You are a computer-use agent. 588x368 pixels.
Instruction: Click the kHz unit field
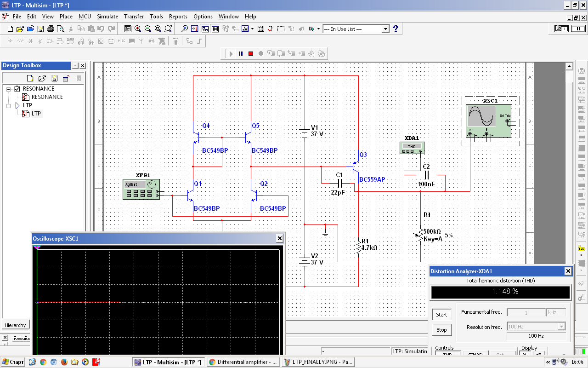tap(556, 312)
